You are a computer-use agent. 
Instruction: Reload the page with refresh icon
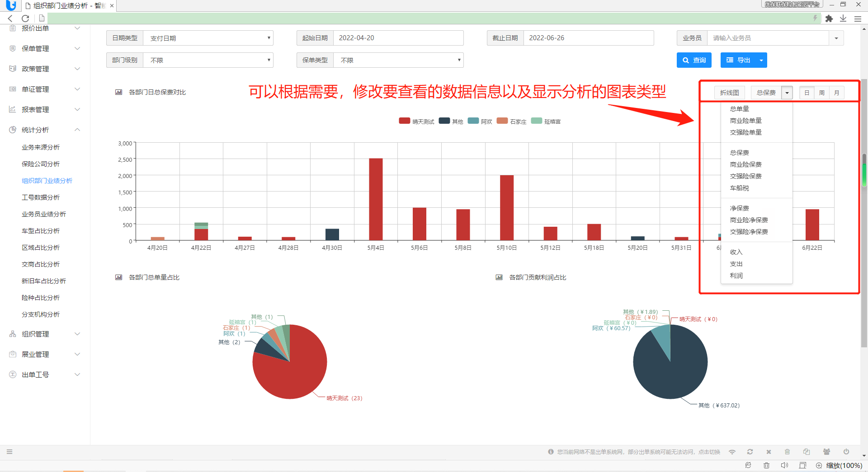pos(25,18)
